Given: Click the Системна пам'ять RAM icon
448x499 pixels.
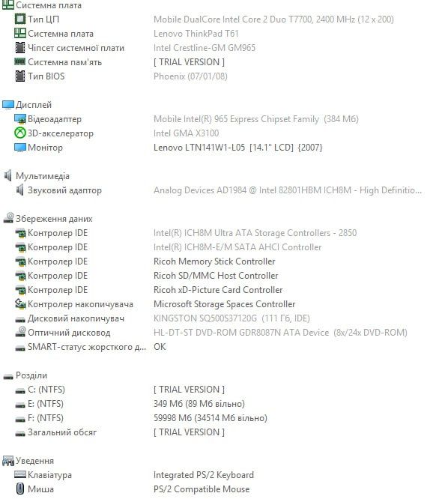Looking at the screenshot, I should [x=20, y=61].
